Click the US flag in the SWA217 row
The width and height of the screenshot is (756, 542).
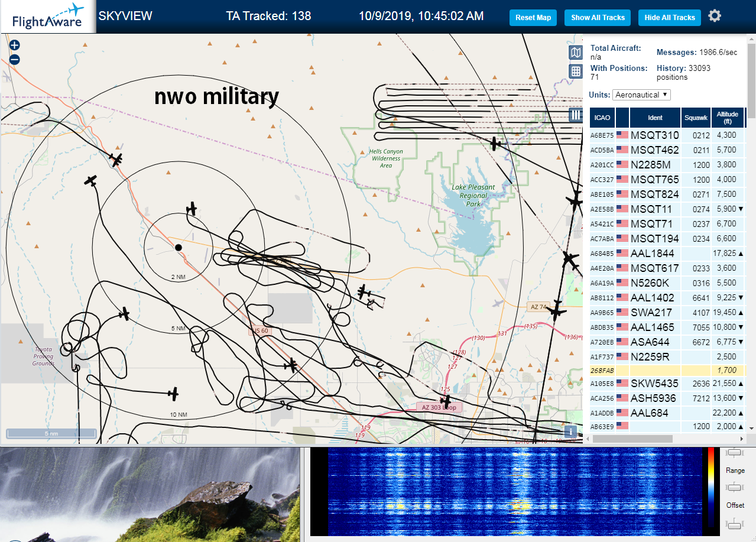622,312
